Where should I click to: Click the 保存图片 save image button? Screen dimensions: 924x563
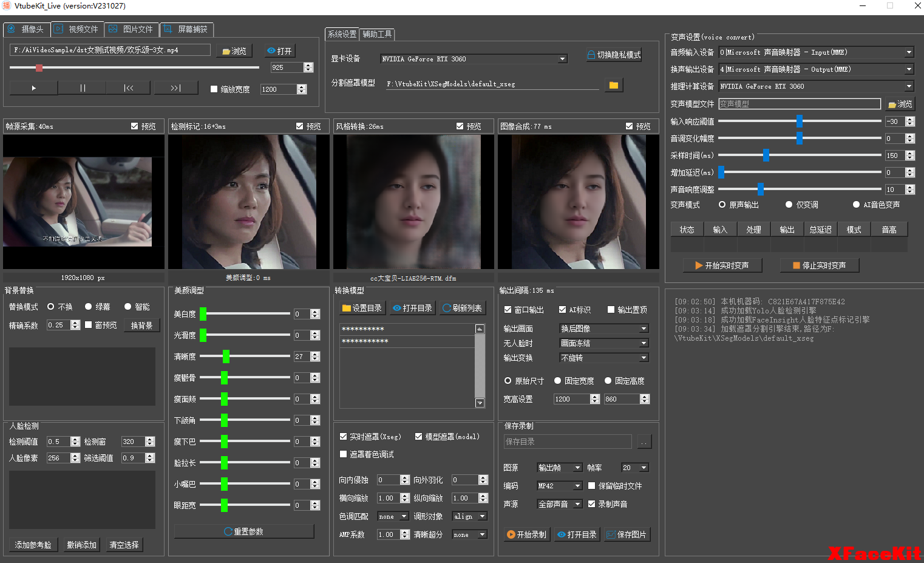(627, 534)
